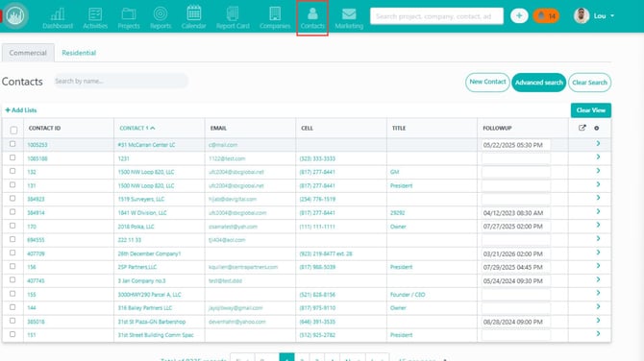Open the orange notifications badge showing 14
Image resolution: width=644 pixels, height=361 pixels.
pyautogui.click(x=546, y=16)
